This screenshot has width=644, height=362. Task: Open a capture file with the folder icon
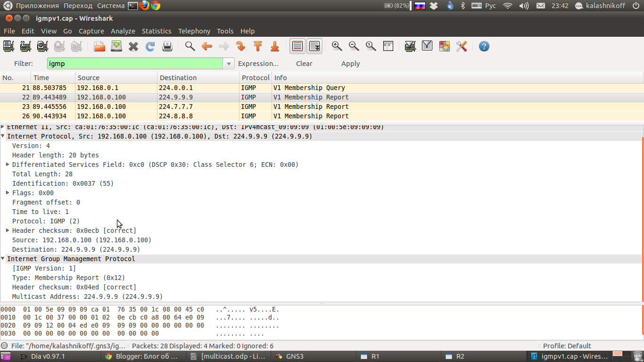click(99, 46)
